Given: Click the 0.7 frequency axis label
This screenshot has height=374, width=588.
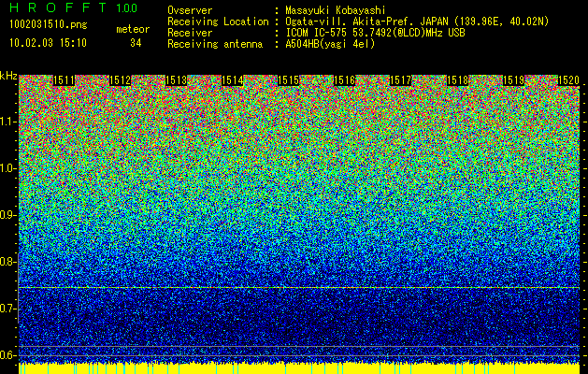Looking at the screenshot, I should (x=7, y=309).
